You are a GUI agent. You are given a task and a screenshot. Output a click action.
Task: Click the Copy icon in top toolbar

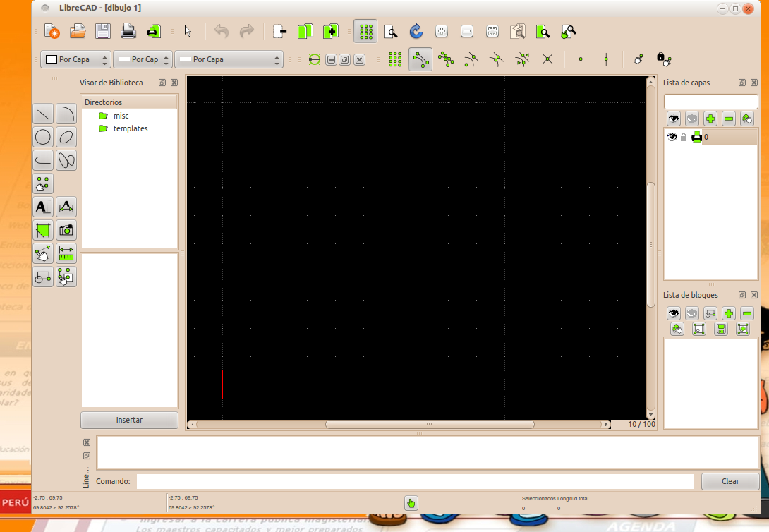coord(305,31)
